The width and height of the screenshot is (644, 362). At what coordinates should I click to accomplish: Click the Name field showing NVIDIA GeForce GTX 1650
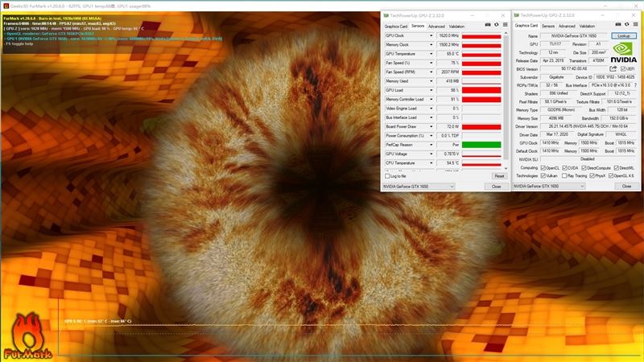click(574, 36)
